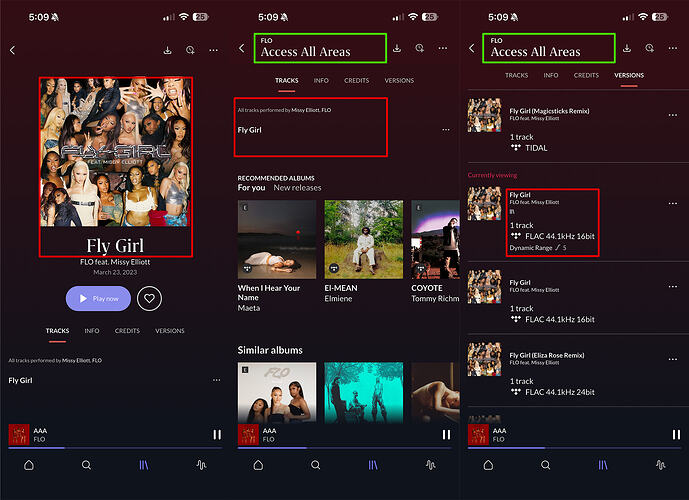Tap the waveform icon on the right screen
Screen dimensions: 689x500
(x=660, y=465)
